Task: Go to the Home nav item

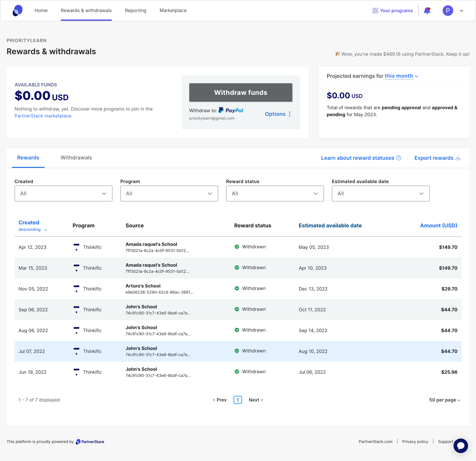Action: click(41, 10)
